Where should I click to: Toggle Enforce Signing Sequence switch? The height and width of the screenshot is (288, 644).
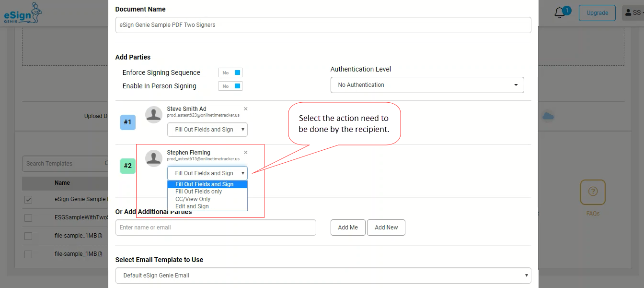coord(230,72)
